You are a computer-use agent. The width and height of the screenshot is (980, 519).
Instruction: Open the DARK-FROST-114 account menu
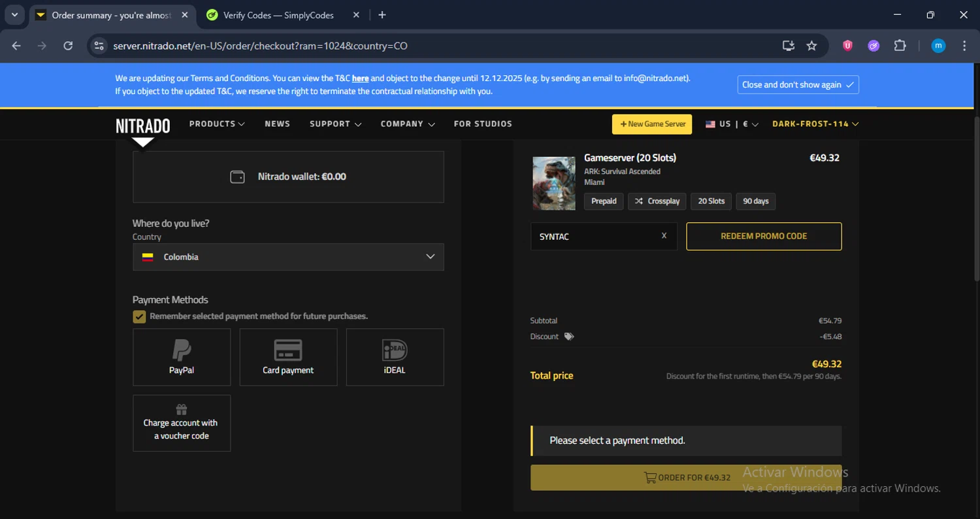point(815,124)
